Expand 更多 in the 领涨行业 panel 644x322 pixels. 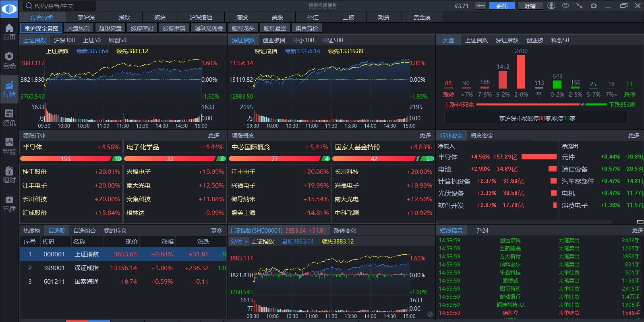pyautogui.click(x=214, y=136)
